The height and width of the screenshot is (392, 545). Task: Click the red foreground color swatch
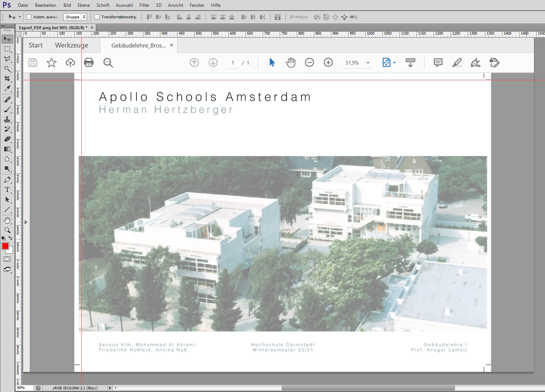[5, 246]
